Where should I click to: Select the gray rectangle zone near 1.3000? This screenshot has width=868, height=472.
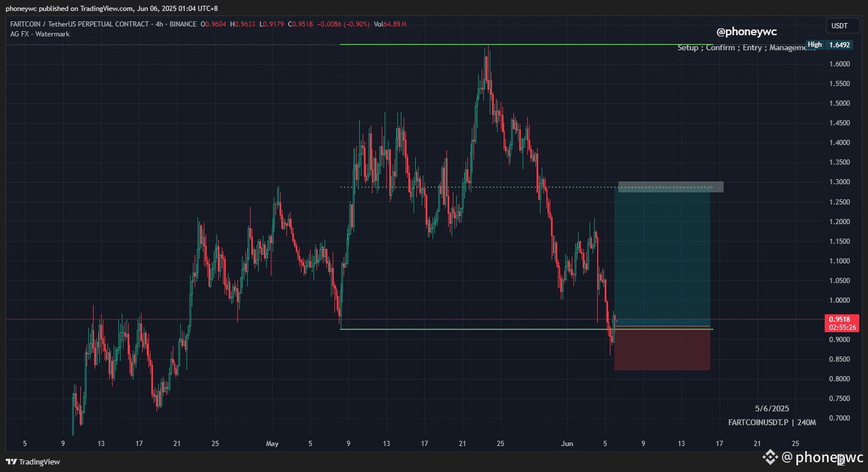tap(670, 187)
